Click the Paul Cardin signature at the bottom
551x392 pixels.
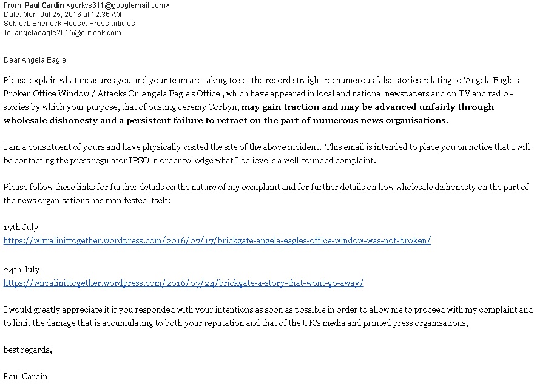pyautogui.click(x=25, y=376)
